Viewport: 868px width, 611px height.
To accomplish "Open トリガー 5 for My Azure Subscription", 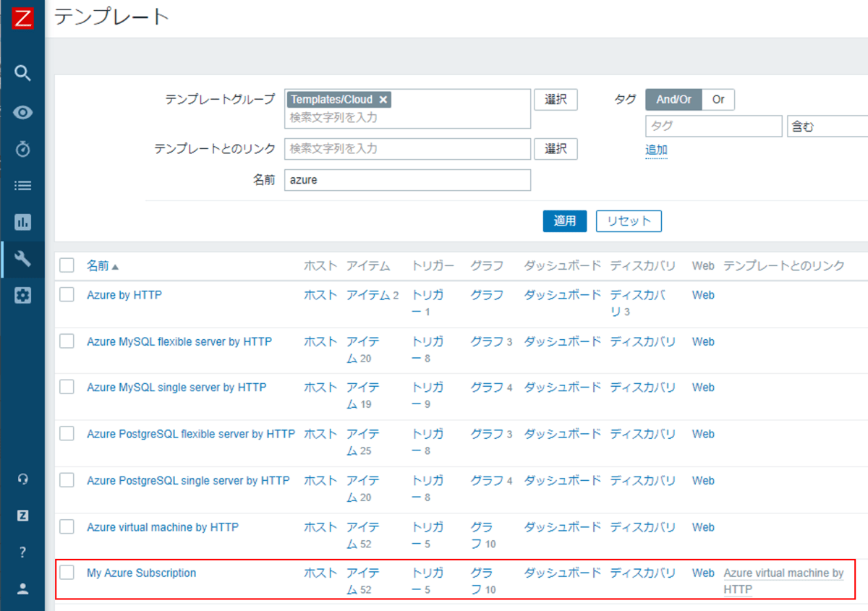I will tap(427, 581).
